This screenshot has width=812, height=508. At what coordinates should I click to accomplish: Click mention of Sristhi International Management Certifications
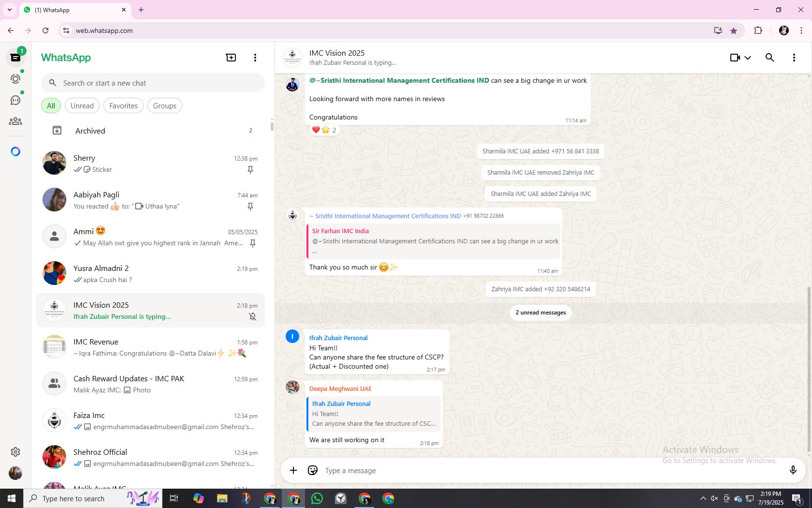(x=399, y=80)
